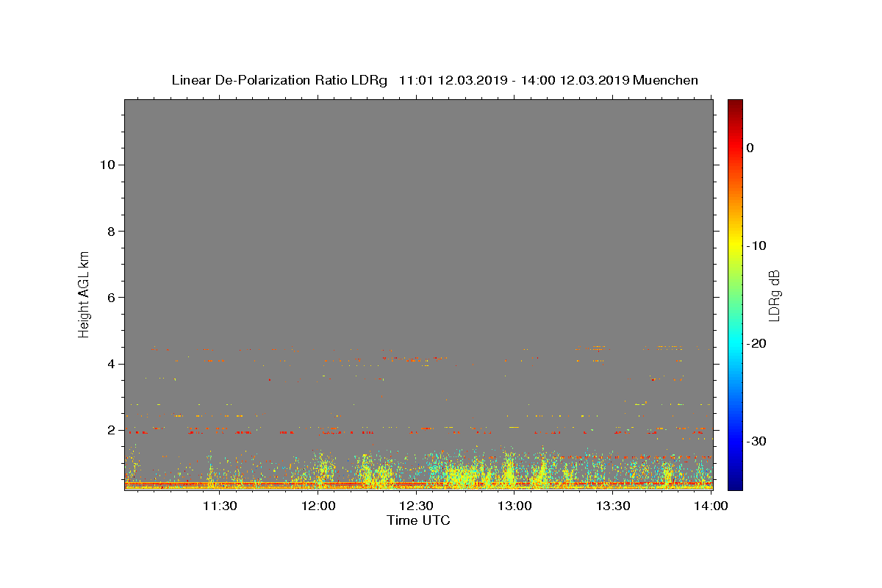Screen dimensions: 882x588
Task: Click the 11:30 time tick label
Action: (219, 506)
